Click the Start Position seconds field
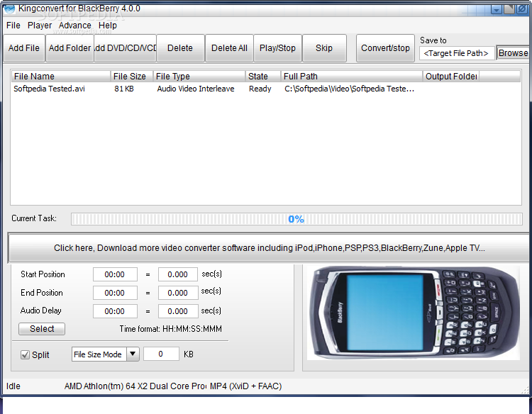The width and height of the screenshot is (532, 414). pos(178,274)
